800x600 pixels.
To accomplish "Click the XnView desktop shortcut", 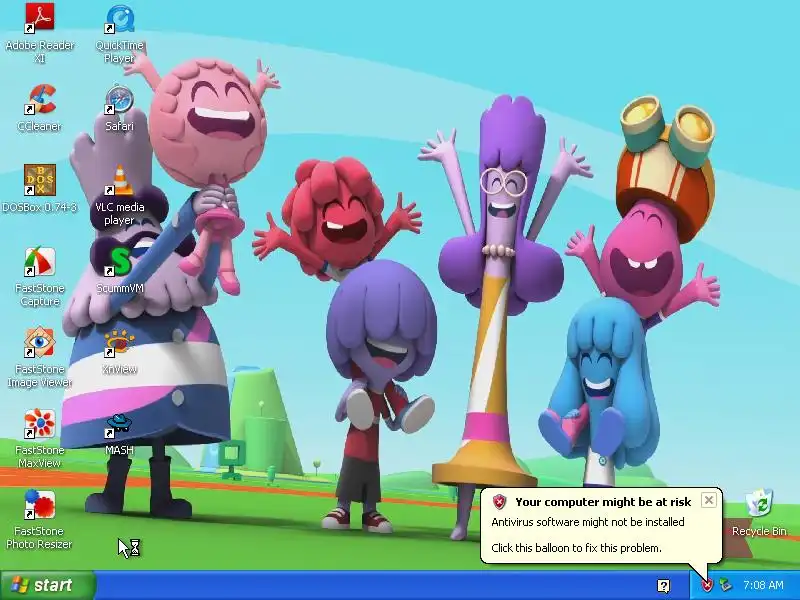I will [119, 343].
